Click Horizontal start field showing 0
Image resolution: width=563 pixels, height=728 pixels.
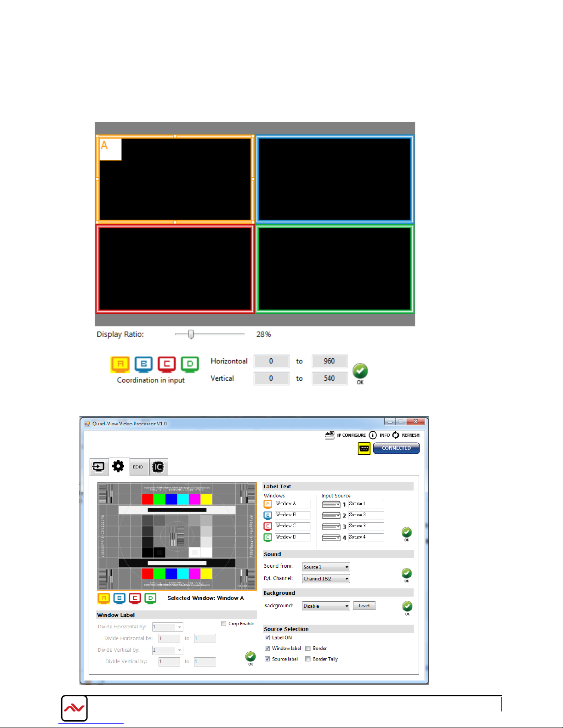[271, 361]
